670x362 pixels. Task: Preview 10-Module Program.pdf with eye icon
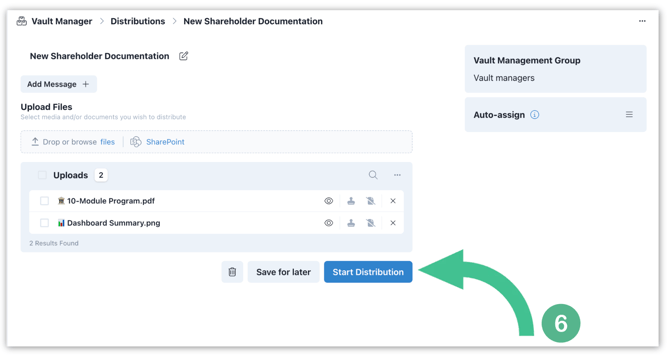[329, 201]
